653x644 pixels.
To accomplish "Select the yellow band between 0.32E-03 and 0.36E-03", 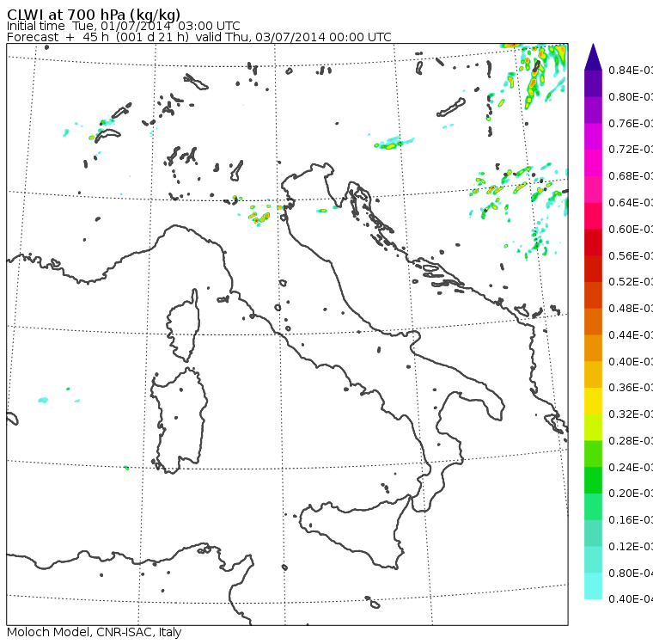I will click(x=593, y=401).
